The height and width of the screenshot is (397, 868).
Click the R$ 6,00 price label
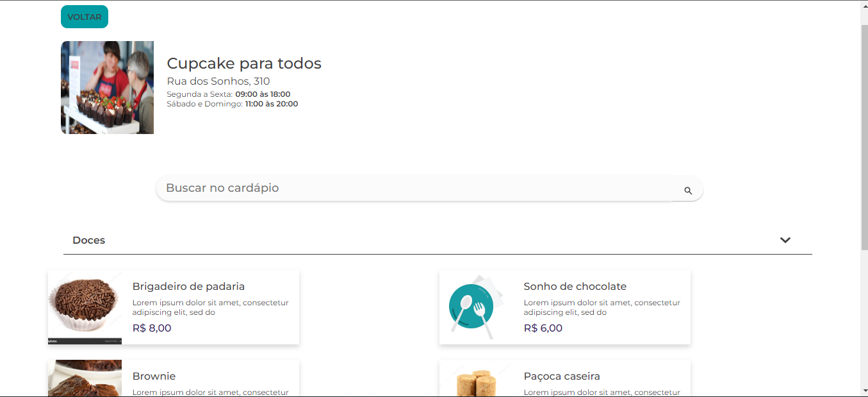click(x=543, y=328)
